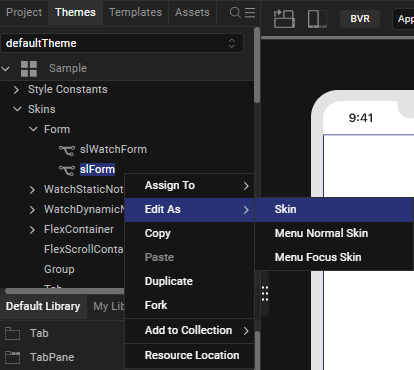Viewport: 414px width, 370px height.
Task: Collapse the Skins tree node
Action: [x=17, y=109]
